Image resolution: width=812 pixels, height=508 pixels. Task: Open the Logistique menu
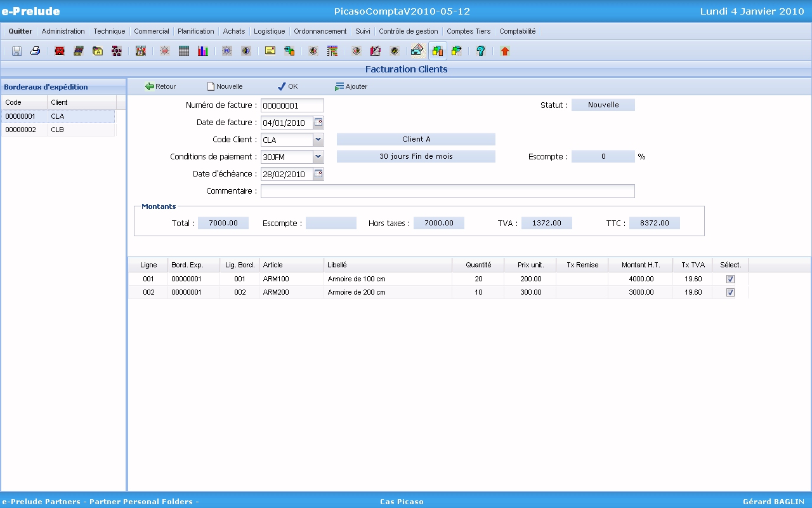pos(270,31)
